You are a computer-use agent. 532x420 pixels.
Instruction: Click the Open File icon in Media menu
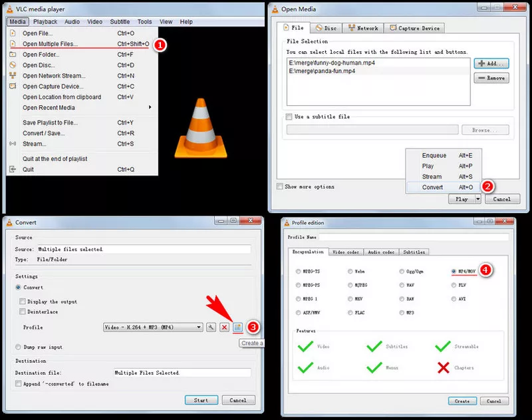click(13, 33)
